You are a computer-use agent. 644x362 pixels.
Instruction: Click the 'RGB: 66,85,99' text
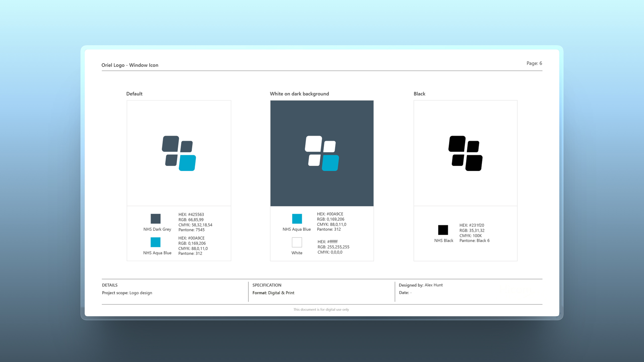click(191, 220)
